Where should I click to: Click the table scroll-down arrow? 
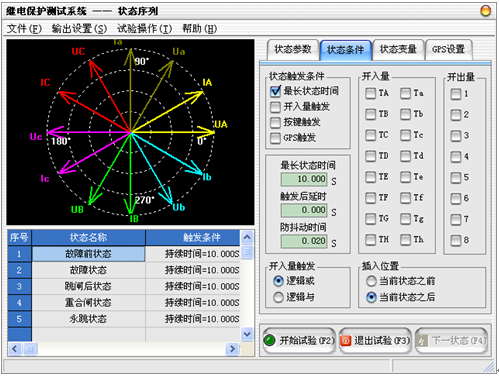[x=247, y=334]
